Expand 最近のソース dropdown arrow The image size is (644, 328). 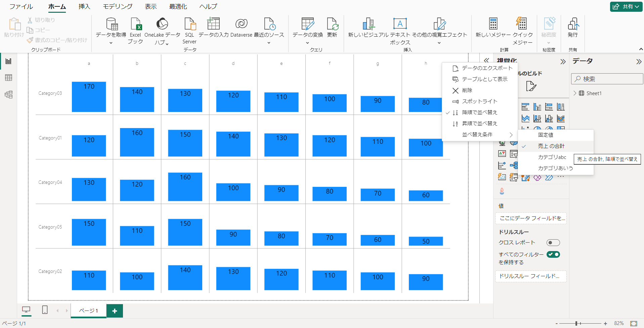pyautogui.click(x=269, y=43)
